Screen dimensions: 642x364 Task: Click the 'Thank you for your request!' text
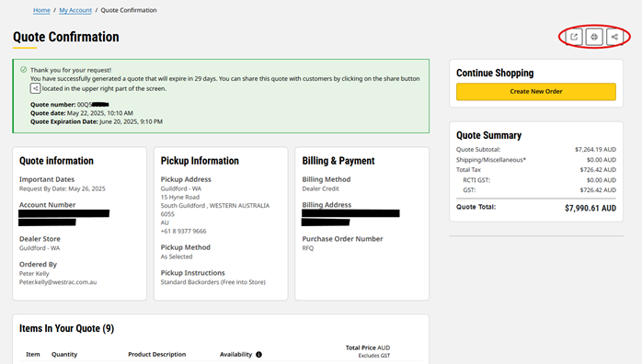(x=71, y=70)
